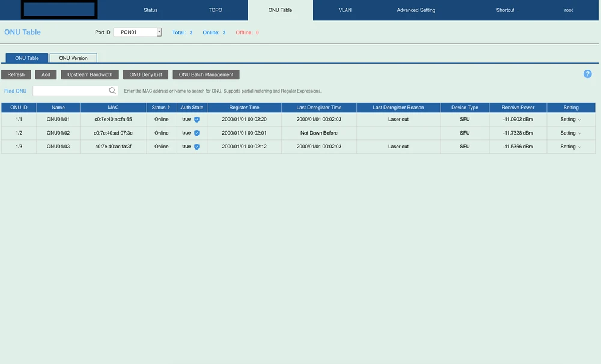Open the TOPO page in the top navigation
This screenshot has height=364, width=601.
[215, 10]
